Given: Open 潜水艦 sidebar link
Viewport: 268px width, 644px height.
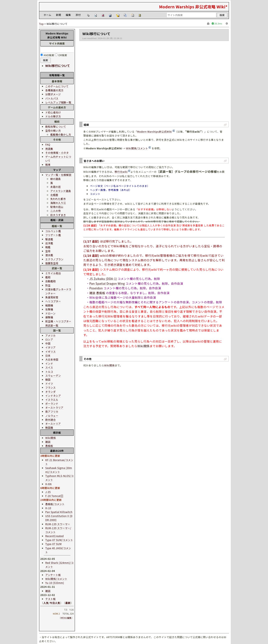Looking at the screenshot, I should [49, 255].
